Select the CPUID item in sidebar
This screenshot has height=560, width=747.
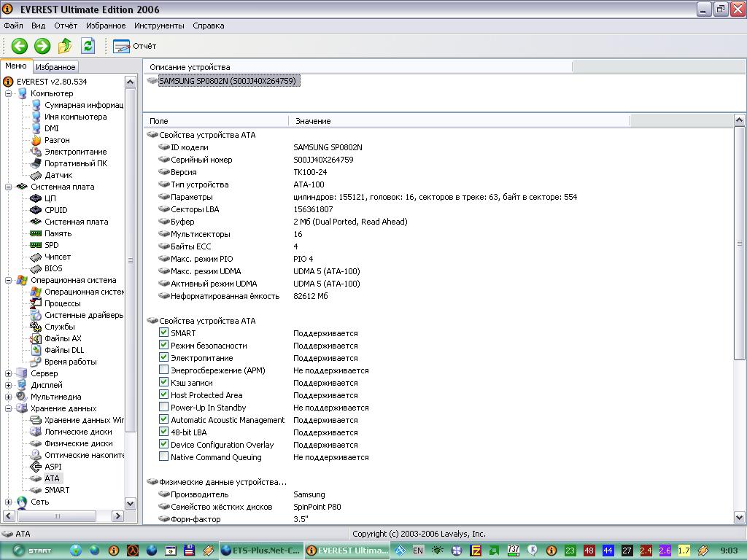pyautogui.click(x=55, y=210)
